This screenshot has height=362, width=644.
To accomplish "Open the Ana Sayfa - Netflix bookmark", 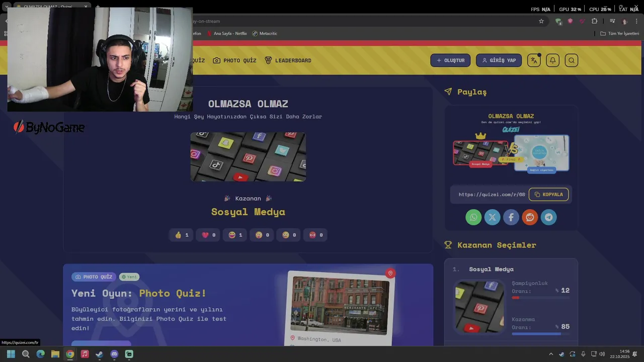I will [x=226, y=33].
